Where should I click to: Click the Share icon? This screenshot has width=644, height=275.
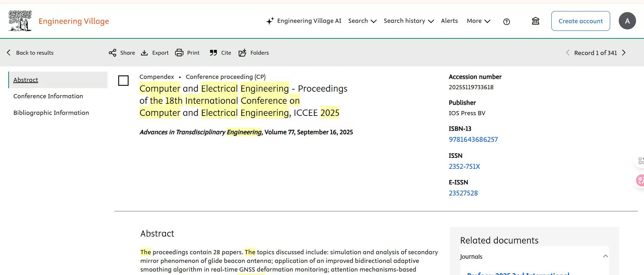click(113, 53)
